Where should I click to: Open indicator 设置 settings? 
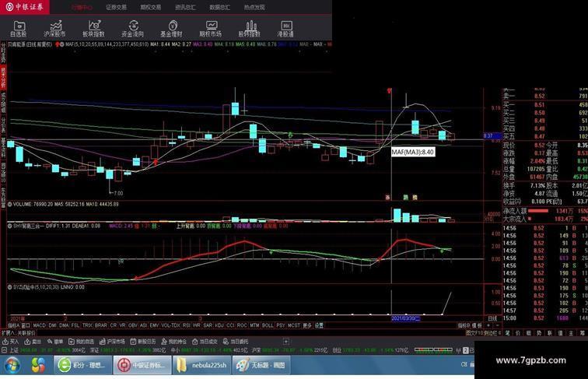[x=319, y=325]
